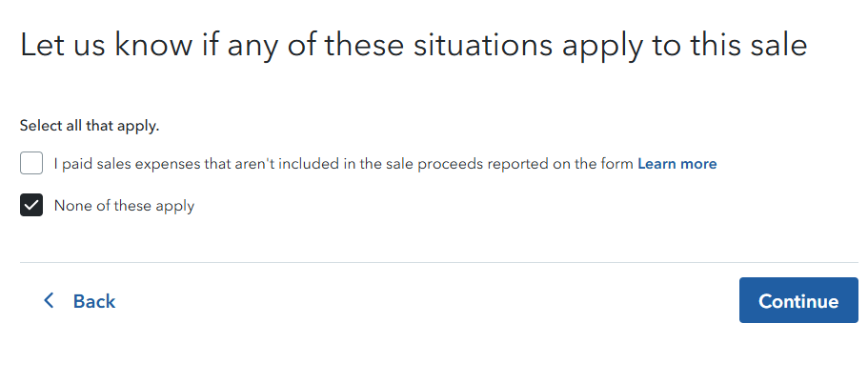868x384 pixels.
Task: Click the white checkmark icon in the checked box
Action: pos(31,205)
